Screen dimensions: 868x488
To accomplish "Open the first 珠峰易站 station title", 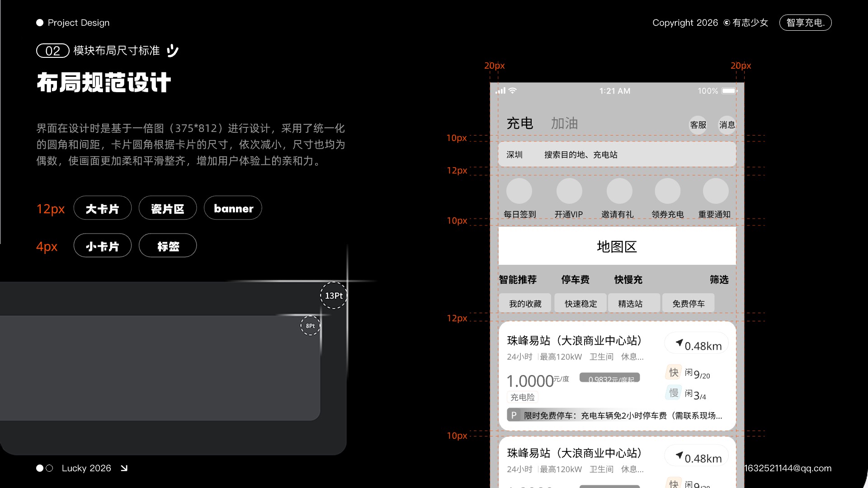I will pyautogui.click(x=575, y=340).
